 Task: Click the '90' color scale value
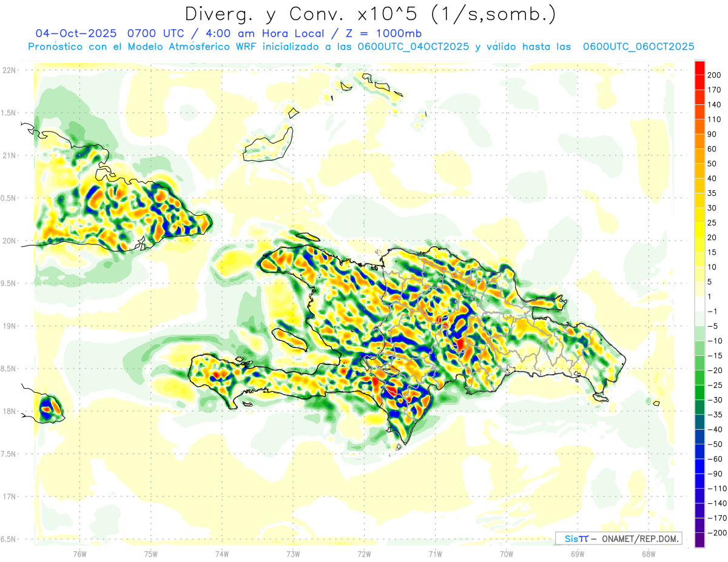(712, 135)
